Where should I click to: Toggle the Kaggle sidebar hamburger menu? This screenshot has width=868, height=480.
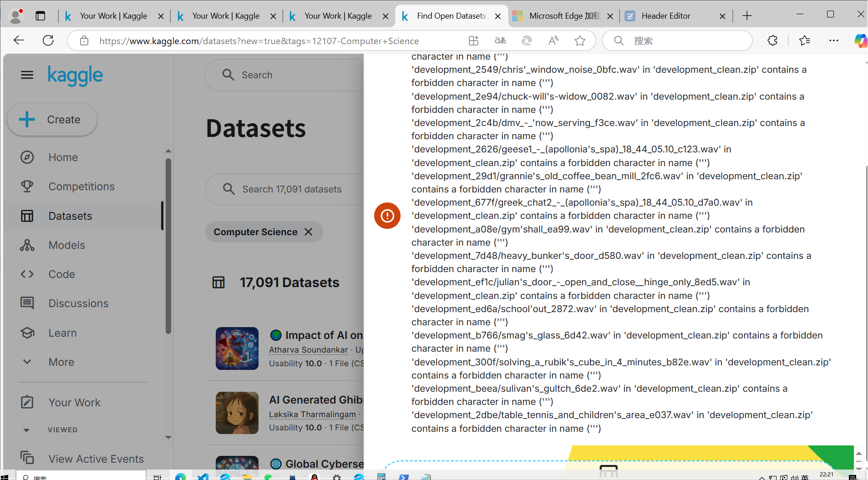27,75
